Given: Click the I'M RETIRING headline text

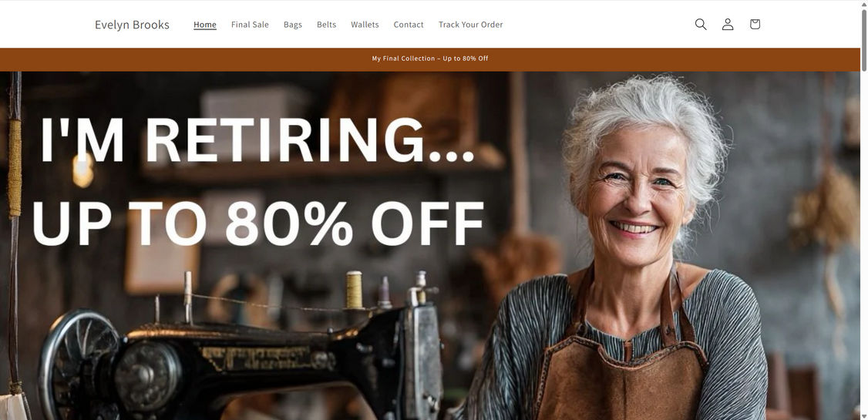Looking at the screenshot, I should point(258,140).
